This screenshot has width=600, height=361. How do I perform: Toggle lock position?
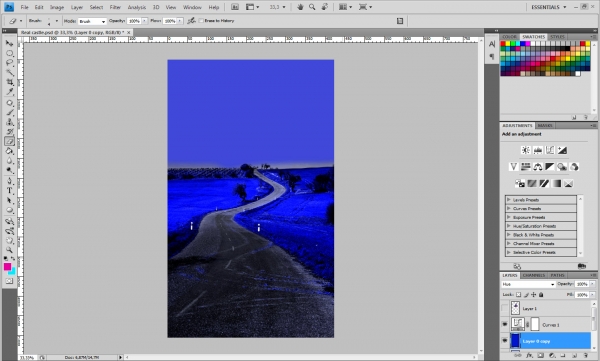(x=534, y=295)
